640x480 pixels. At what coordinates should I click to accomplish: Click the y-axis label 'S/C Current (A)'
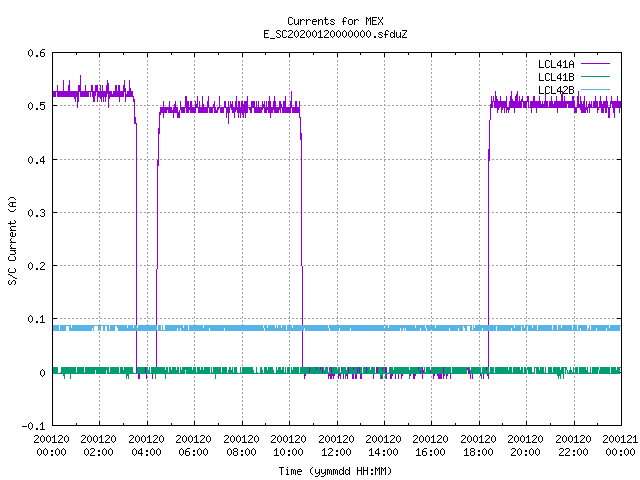(x=12, y=240)
